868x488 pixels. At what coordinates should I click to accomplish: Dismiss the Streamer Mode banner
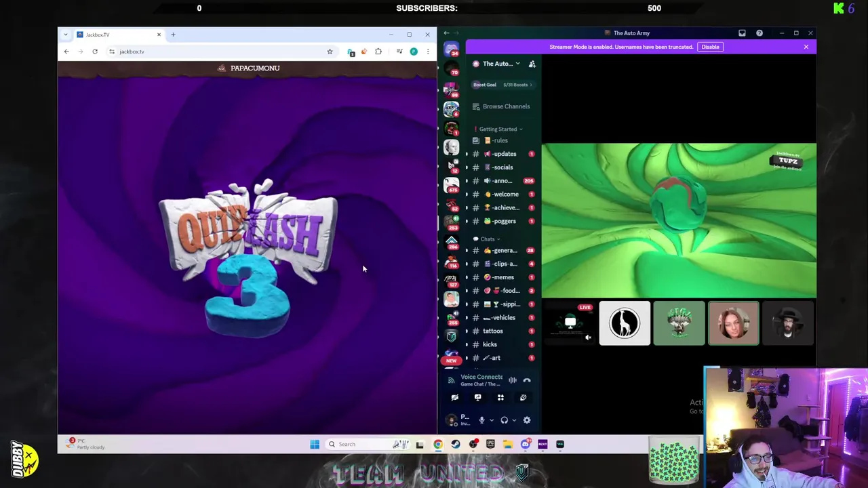point(806,47)
